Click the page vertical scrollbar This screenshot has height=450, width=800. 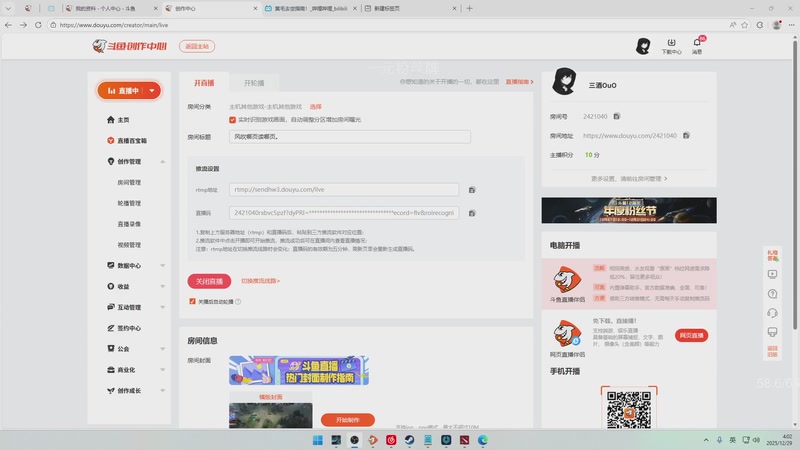coord(795,184)
